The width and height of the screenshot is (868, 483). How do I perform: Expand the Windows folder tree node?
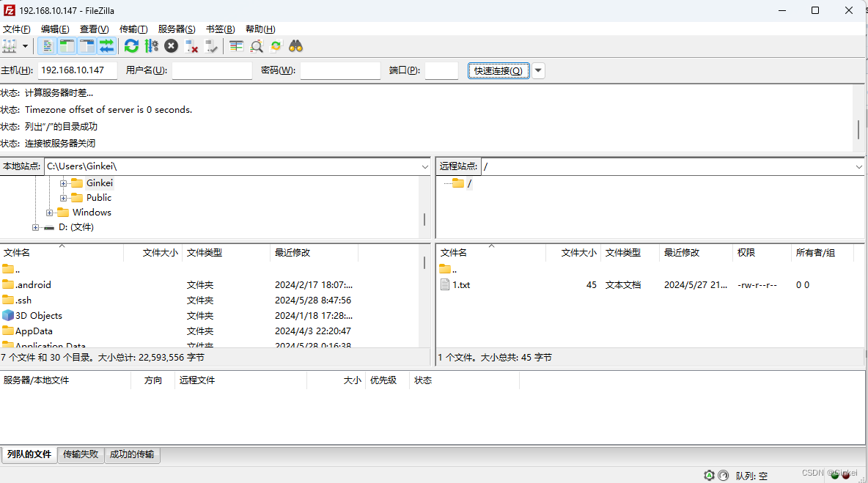pos(49,213)
